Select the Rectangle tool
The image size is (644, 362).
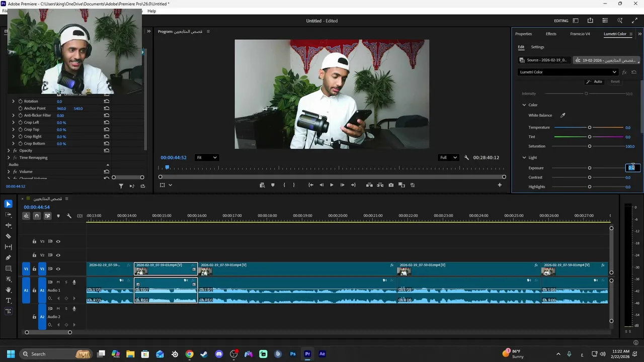pos(8,268)
